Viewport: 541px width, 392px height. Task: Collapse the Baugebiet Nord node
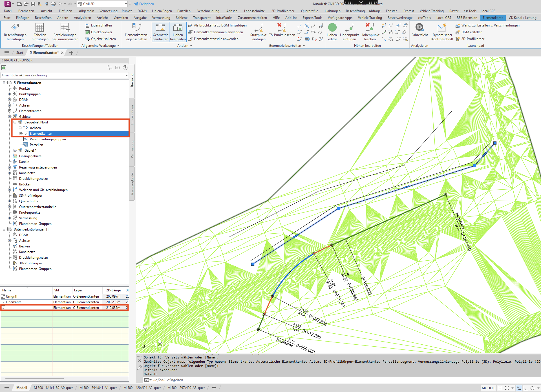coord(15,122)
